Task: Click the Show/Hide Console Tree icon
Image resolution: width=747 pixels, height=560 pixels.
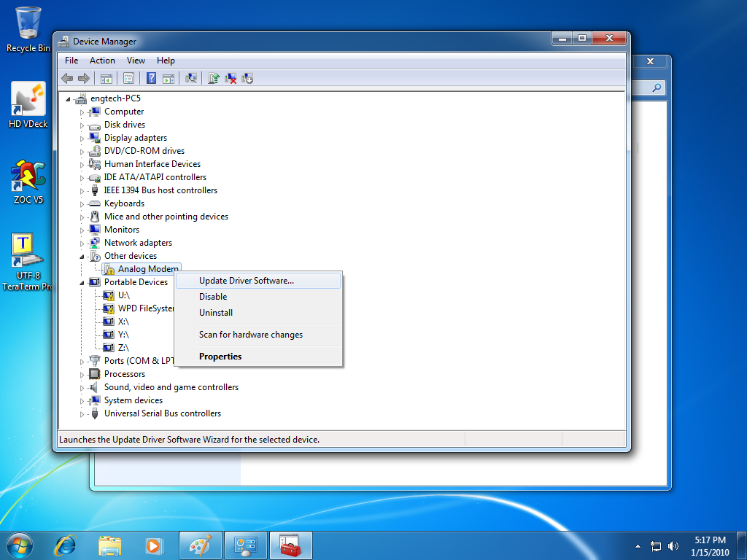Action: coord(106,78)
